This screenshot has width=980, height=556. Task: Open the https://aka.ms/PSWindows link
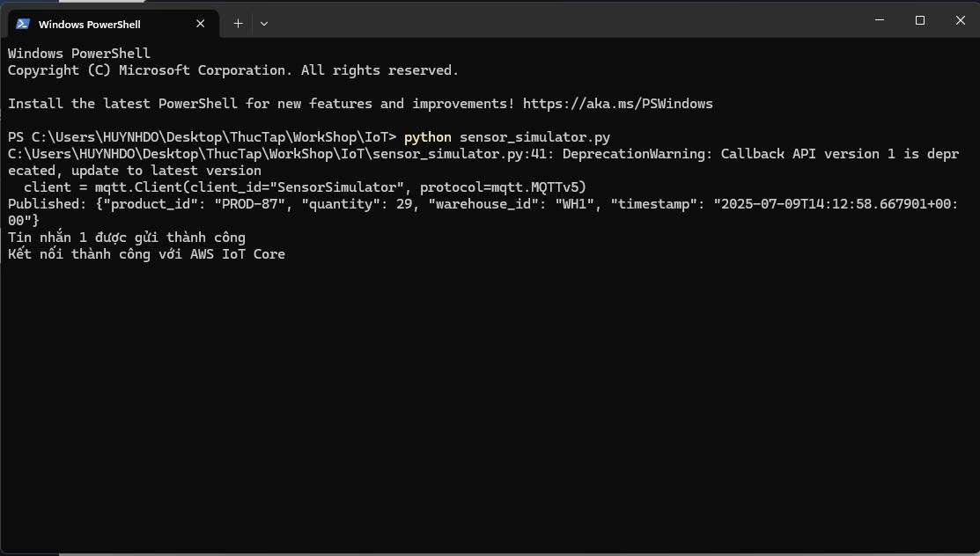pos(617,104)
